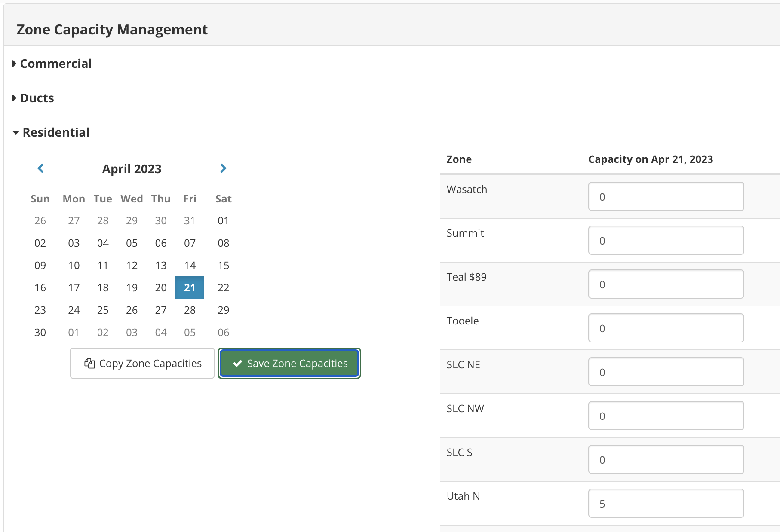Select grayed March 31 date
Screen dimensions: 780x532
tap(190, 220)
